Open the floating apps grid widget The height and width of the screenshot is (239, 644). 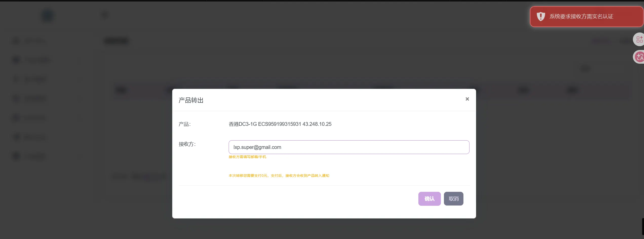click(x=639, y=39)
